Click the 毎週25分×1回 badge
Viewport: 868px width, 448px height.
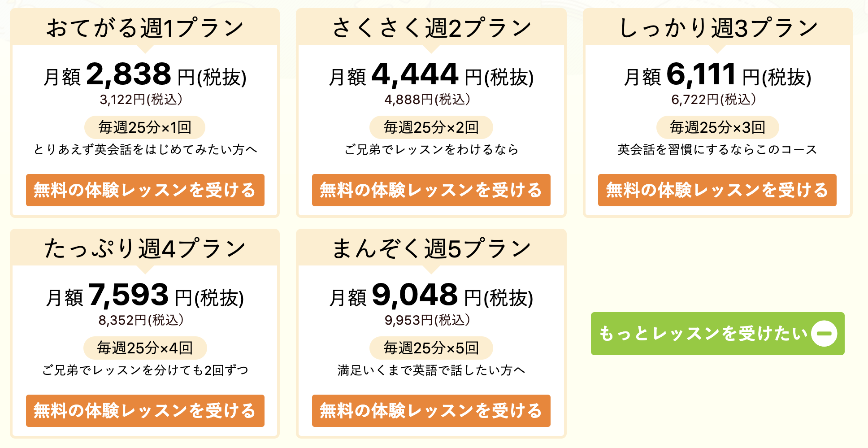145,127
